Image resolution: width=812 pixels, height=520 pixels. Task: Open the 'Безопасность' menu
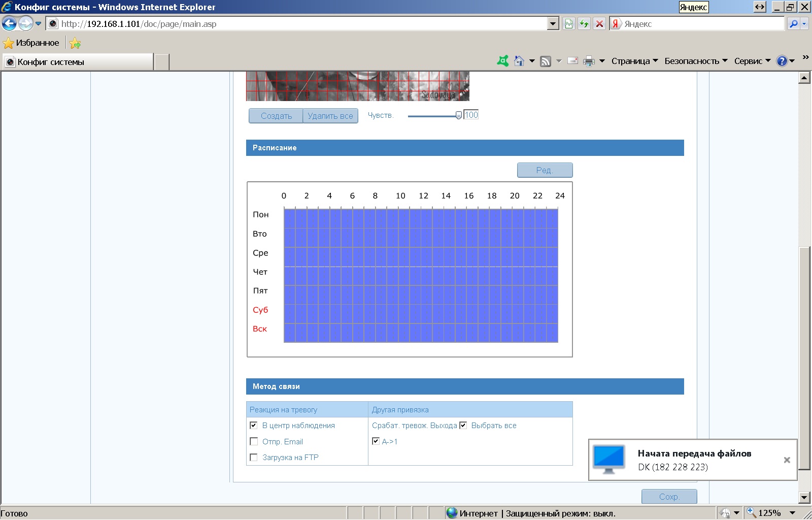coord(696,61)
